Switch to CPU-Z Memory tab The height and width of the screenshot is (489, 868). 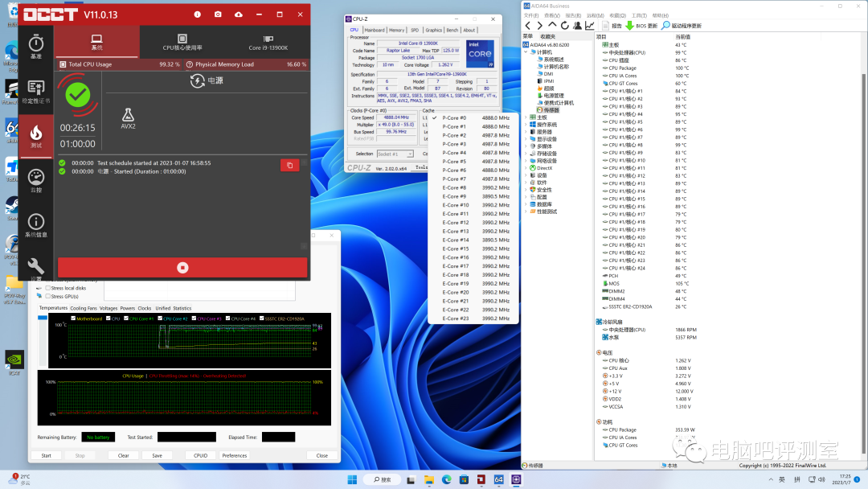point(396,30)
